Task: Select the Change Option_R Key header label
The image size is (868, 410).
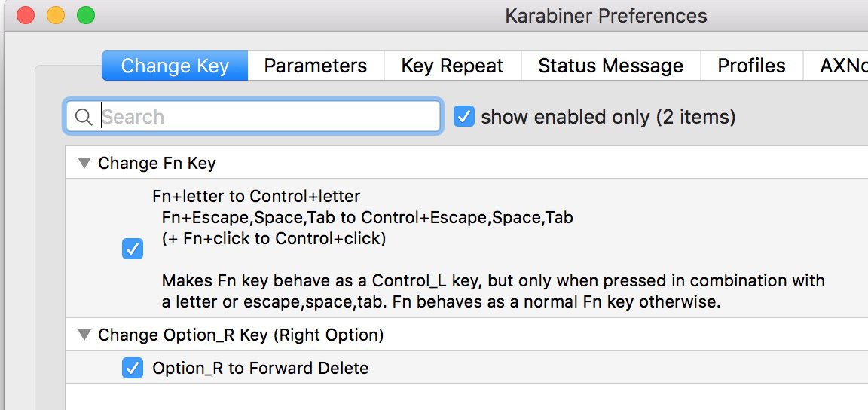Action: pyautogui.click(x=240, y=335)
